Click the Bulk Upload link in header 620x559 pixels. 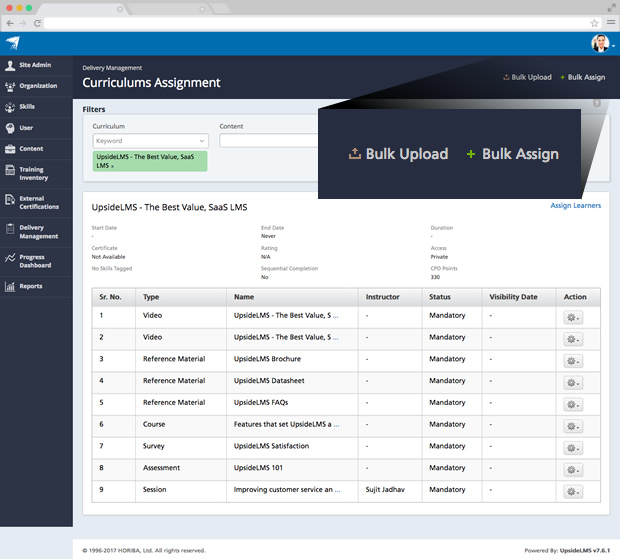(527, 77)
